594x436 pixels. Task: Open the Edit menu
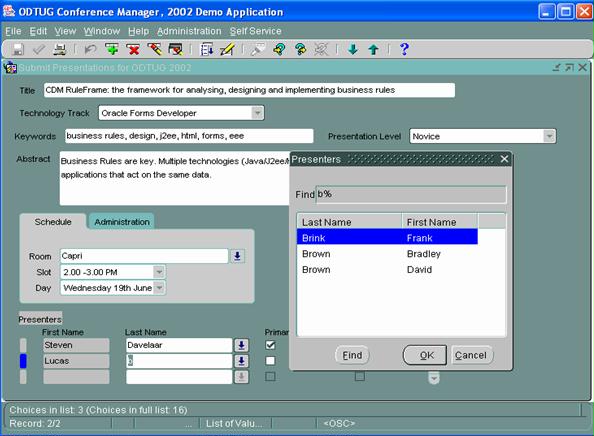(x=38, y=31)
